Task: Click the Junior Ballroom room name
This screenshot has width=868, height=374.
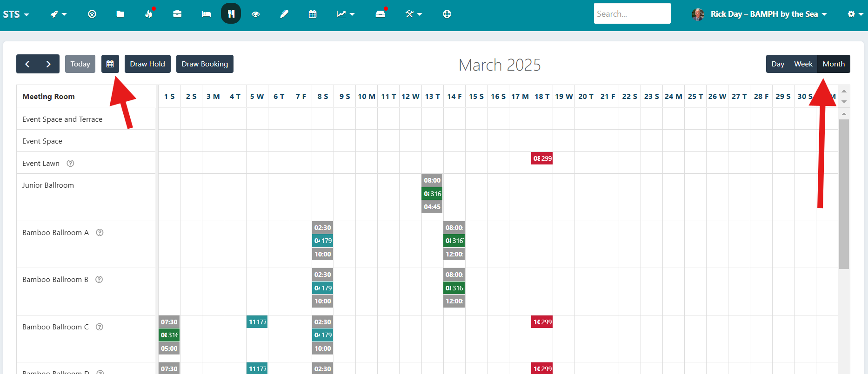Action: pos(48,185)
